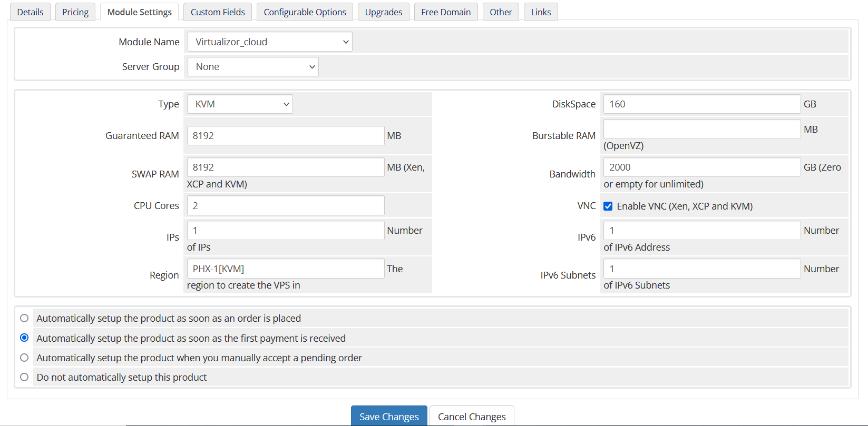The width and height of the screenshot is (868, 426).
Task: Click the 'region to create the VPS in' text
Action: [x=243, y=285]
